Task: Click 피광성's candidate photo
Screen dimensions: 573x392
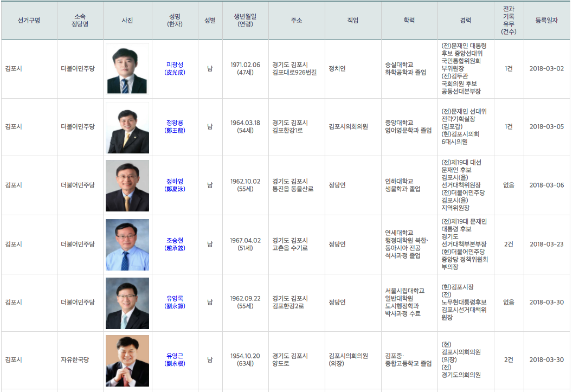Action: (x=127, y=69)
